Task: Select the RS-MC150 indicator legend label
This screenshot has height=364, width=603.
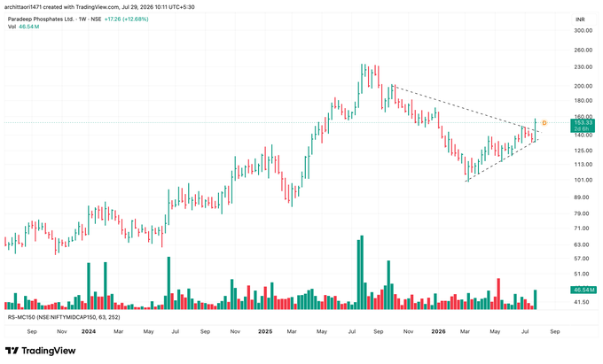Action: tap(64, 317)
